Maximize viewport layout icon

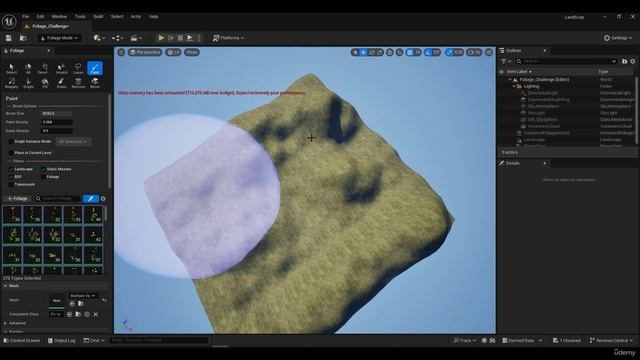point(489,52)
